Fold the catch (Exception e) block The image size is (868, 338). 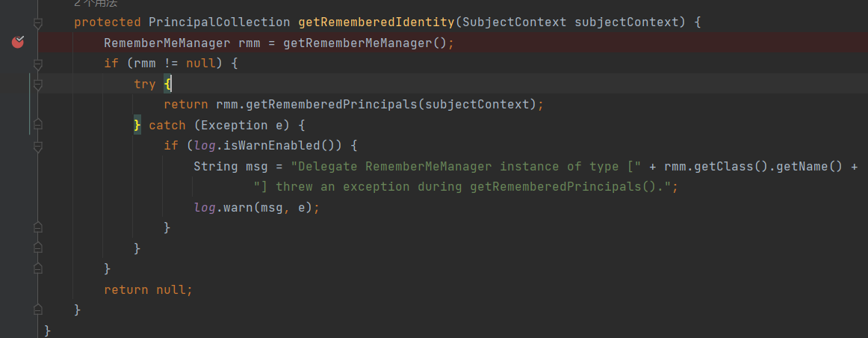(37, 125)
